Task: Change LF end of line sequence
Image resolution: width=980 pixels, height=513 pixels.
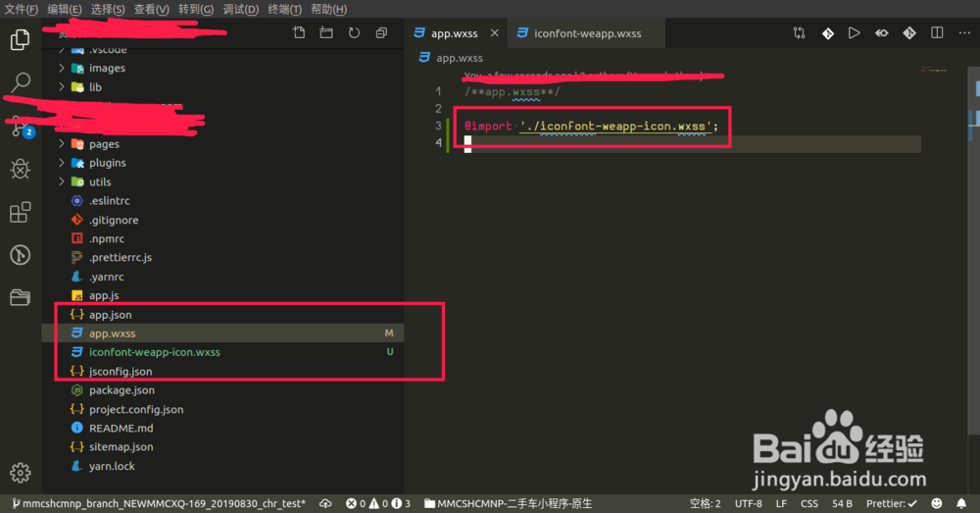Action: point(781,503)
